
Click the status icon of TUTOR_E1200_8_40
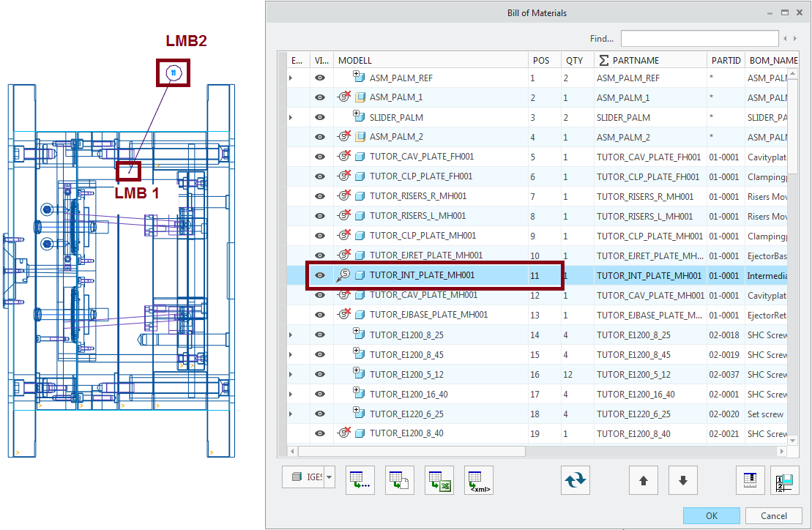pos(344,433)
